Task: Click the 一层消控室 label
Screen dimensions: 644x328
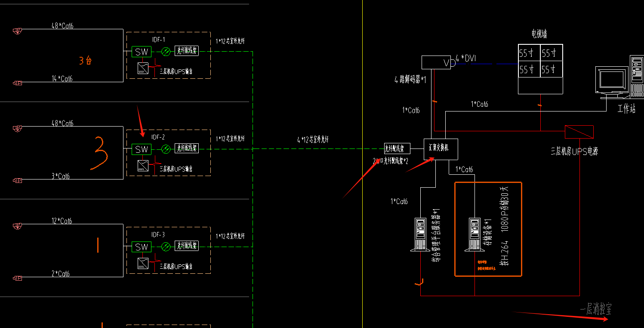Action: click(x=596, y=309)
